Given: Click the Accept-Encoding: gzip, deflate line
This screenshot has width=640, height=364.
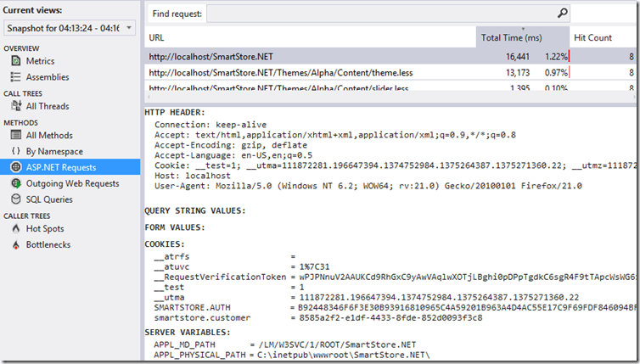Looking at the screenshot, I should click(x=231, y=145).
